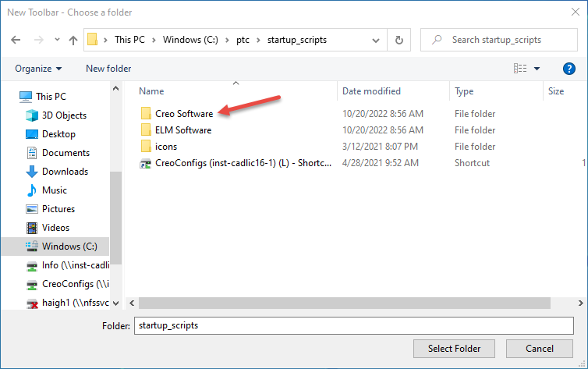This screenshot has height=369, width=588.
Task: Select the Creo Software folder
Action: coord(183,114)
